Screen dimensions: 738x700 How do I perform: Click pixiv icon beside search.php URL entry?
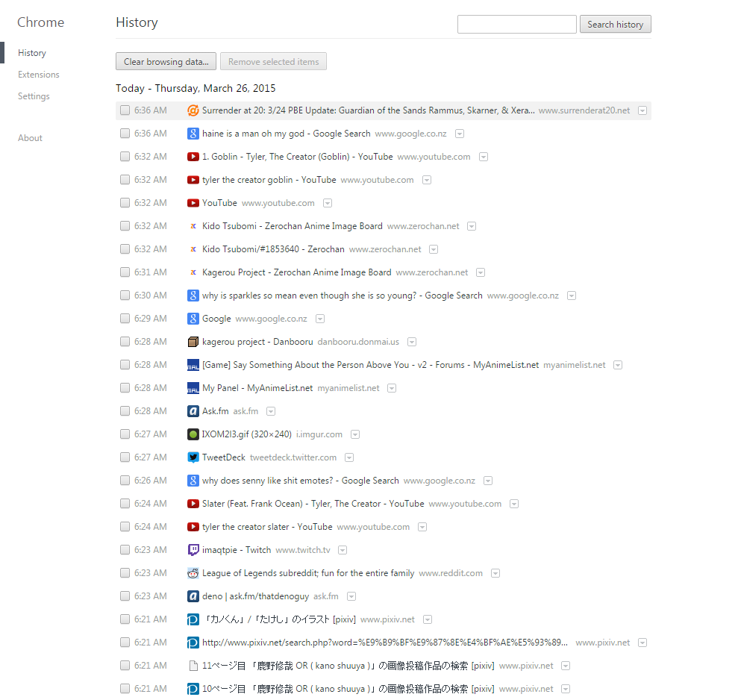(193, 643)
